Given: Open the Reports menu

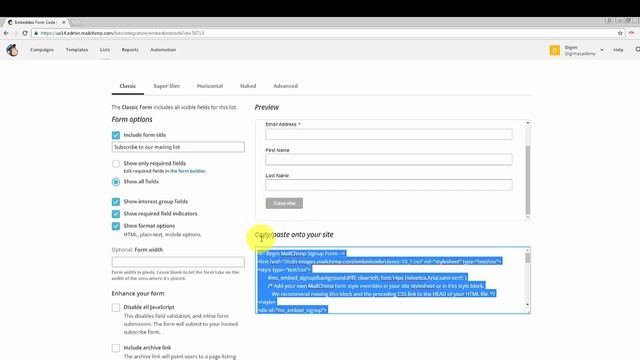Looking at the screenshot, I should (x=130, y=50).
